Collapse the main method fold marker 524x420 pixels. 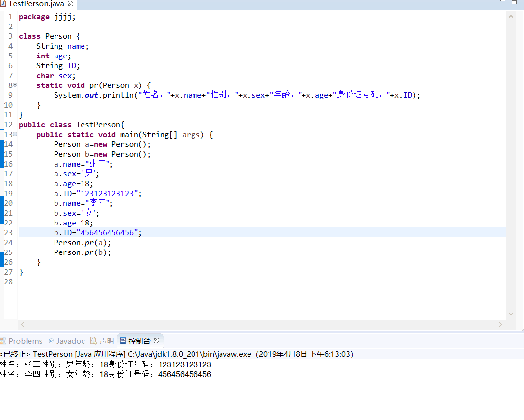15,135
